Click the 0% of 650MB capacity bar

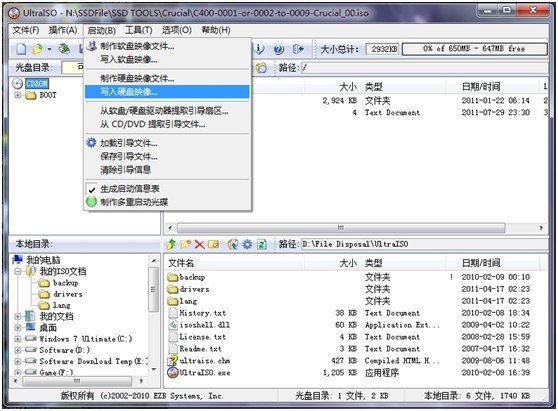(x=475, y=49)
